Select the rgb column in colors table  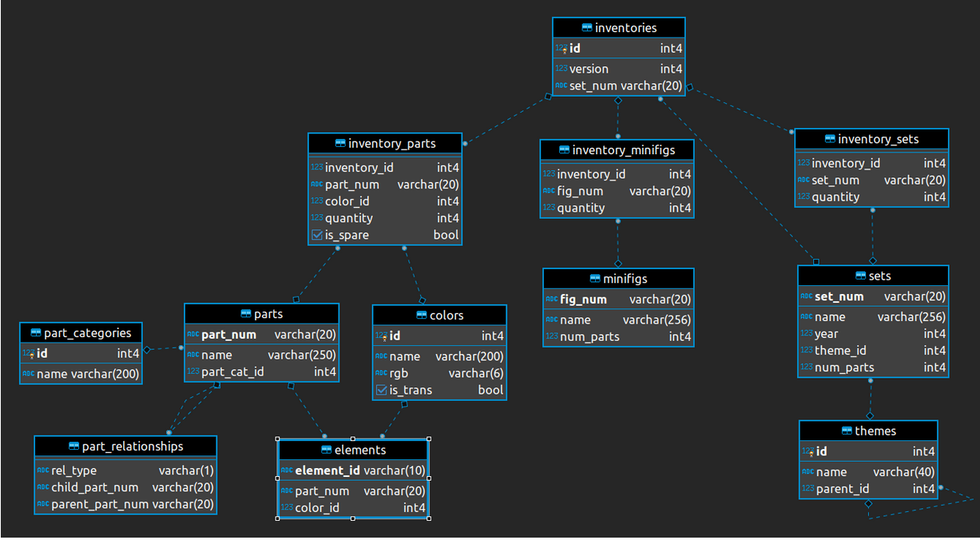point(399,372)
